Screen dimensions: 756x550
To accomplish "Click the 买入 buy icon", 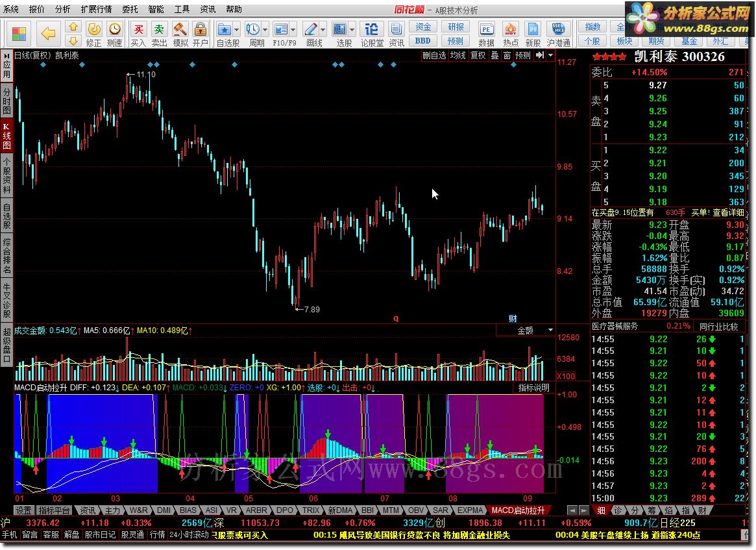I will pyautogui.click(x=138, y=29).
